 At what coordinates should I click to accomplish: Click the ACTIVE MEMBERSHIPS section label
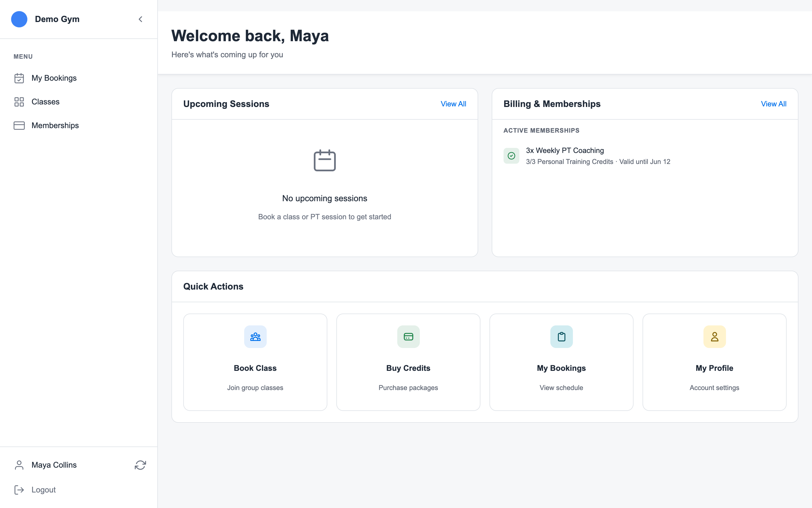[x=541, y=130]
